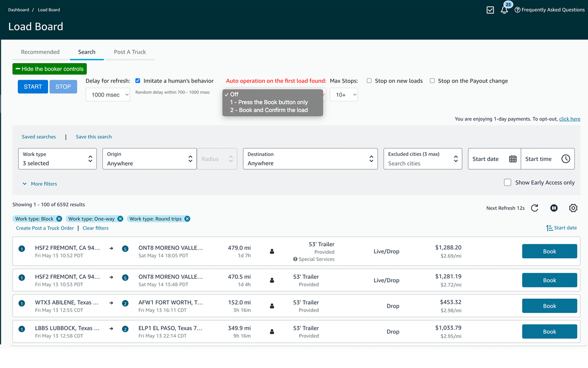
Task: Open the load board settings gear
Action: 573,208
